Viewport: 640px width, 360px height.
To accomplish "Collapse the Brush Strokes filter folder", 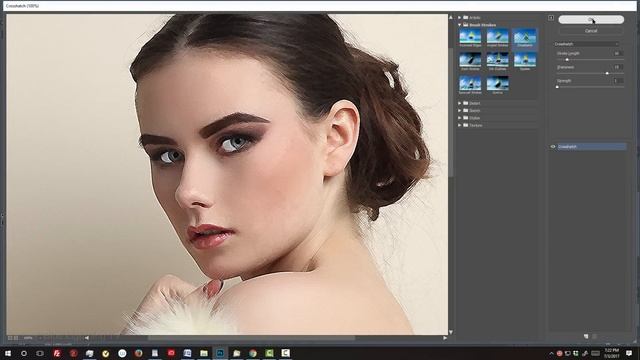I will (459, 25).
